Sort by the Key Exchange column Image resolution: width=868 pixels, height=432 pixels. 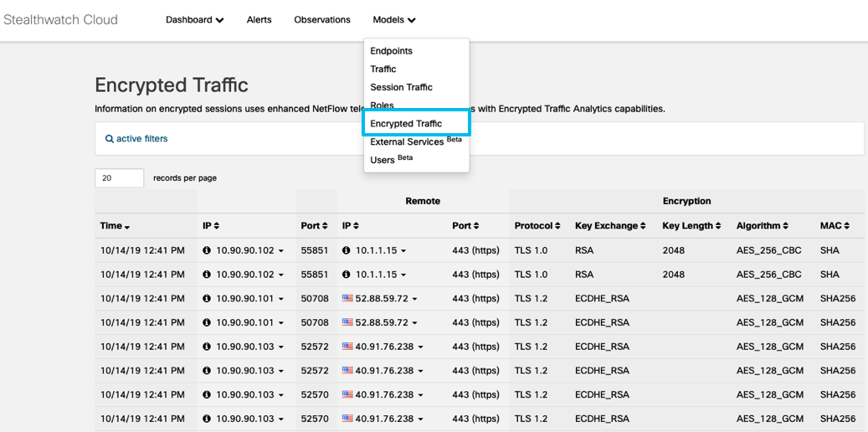point(610,226)
